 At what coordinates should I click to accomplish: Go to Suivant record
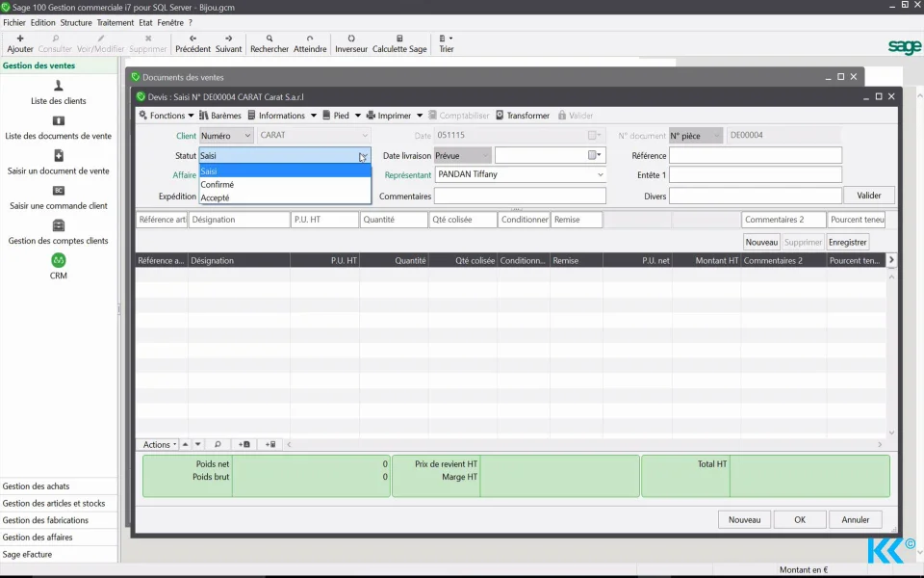click(x=229, y=43)
